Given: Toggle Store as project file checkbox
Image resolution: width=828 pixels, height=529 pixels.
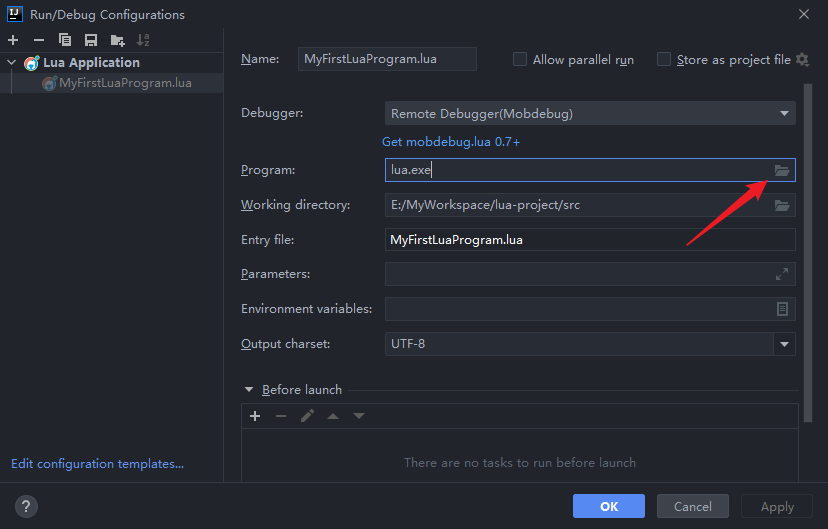Looking at the screenshot, I should click(x=664, y=60).
